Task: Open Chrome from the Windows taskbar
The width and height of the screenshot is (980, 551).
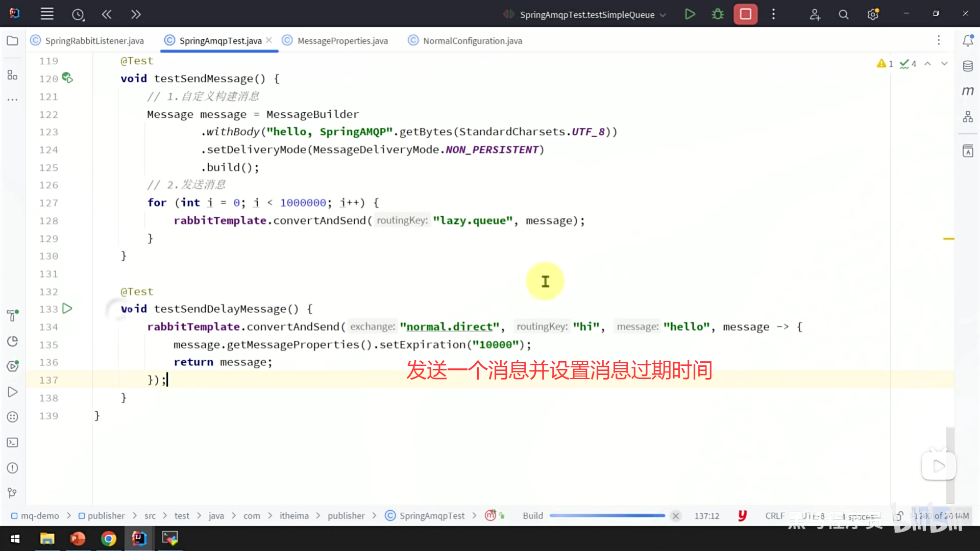Action: click(x=109, y=539)
